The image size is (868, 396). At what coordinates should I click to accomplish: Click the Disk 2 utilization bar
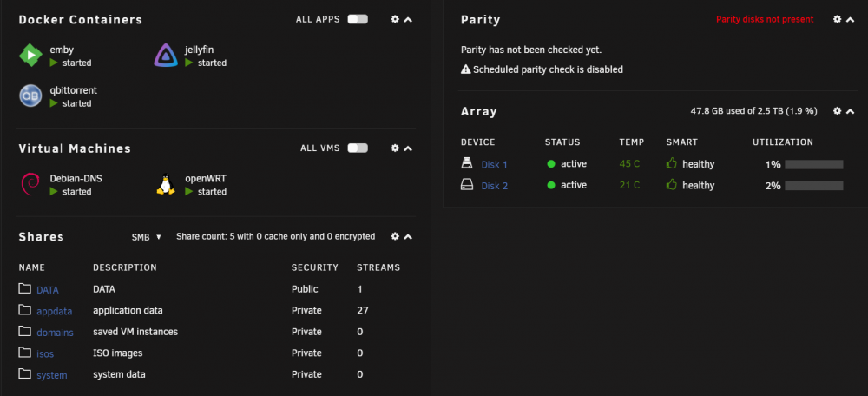point(814,186)
